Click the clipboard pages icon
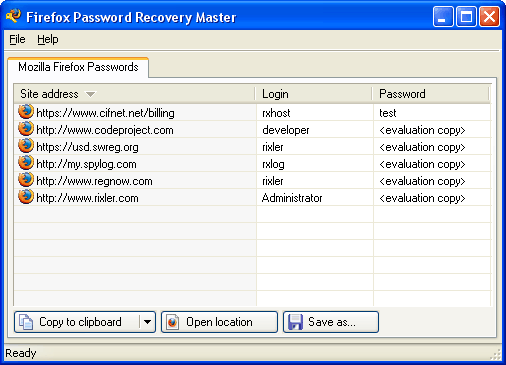Screen dimensions: 506x365 [26, 322]
